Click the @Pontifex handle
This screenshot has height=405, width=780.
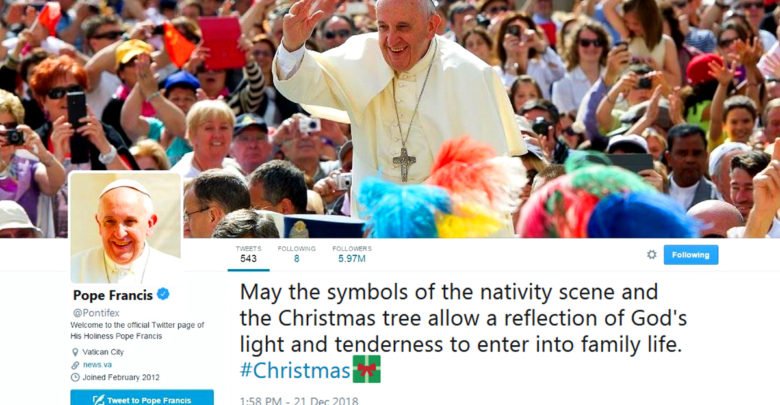coord(96,313)
